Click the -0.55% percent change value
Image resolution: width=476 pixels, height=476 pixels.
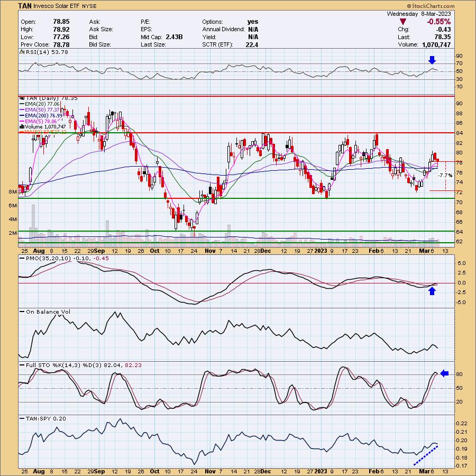point(438,22)
